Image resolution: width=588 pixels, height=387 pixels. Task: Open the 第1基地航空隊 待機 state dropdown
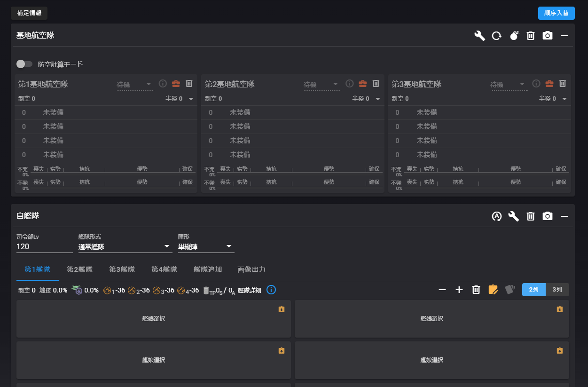[x=134, y=85]
